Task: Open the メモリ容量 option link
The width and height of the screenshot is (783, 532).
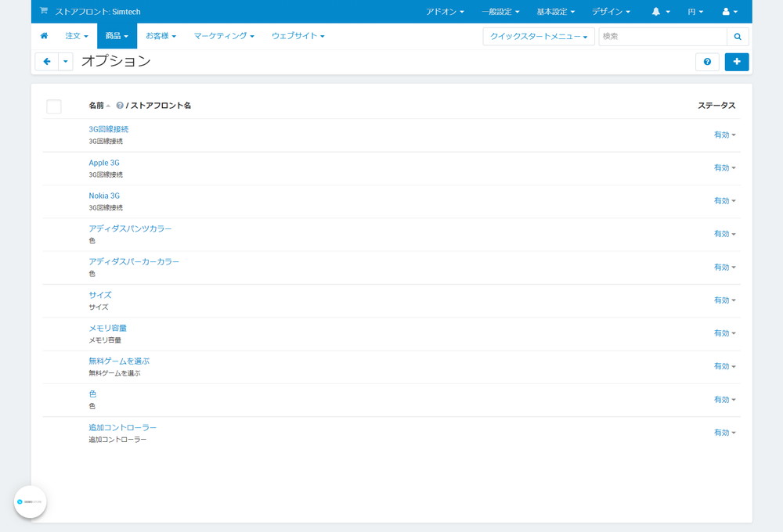Action: pyautogui.click(x=107, y=328)
